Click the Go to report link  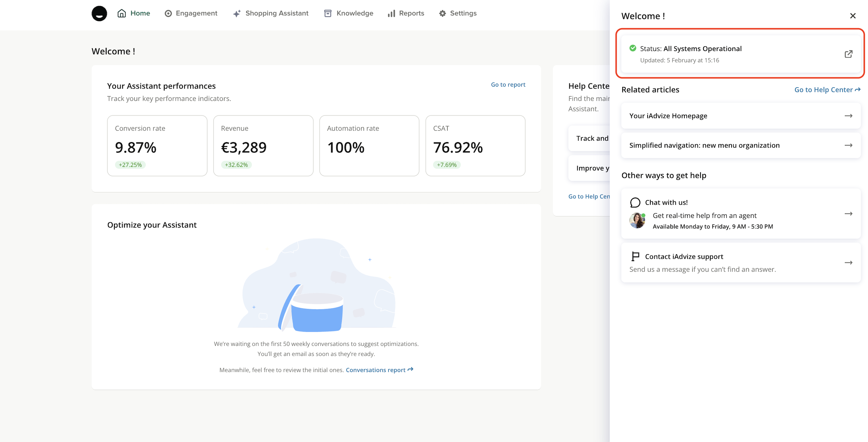(x=508, y=85)
